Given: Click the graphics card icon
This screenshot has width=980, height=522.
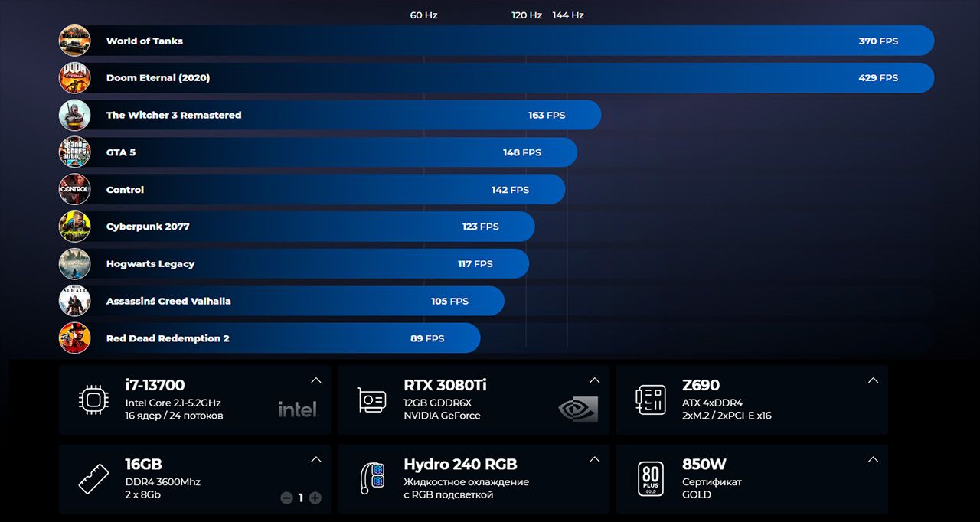Looking at the screenshot, I should pyautogui.click(x=372, y=400).
